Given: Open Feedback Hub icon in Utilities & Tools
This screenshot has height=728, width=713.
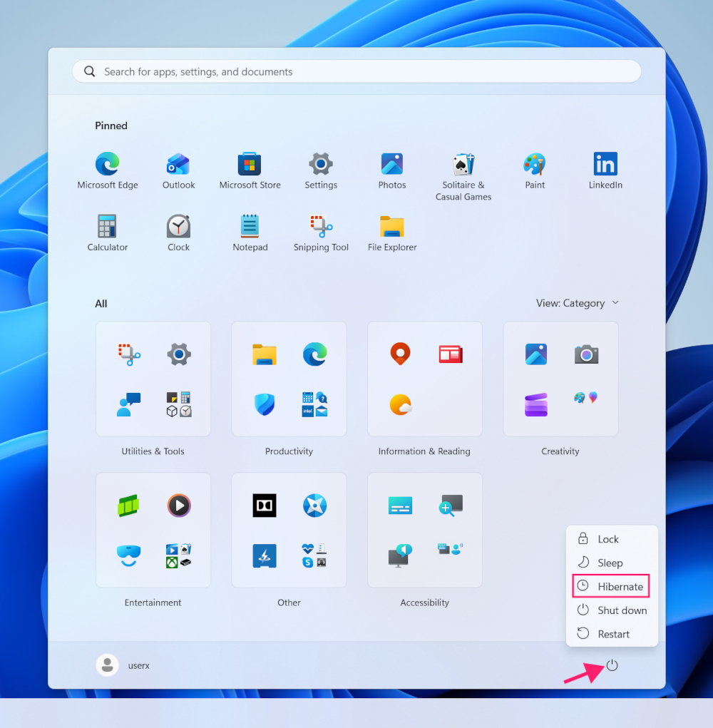Looking at the screenshot, I should [x=128, y=404].
